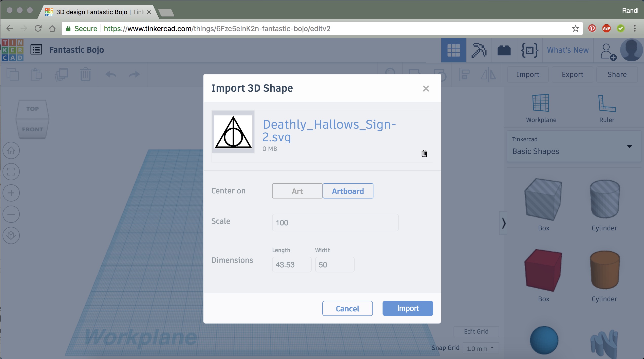Click the Deathly Hallows SVG thumbnail

point(233,132)
